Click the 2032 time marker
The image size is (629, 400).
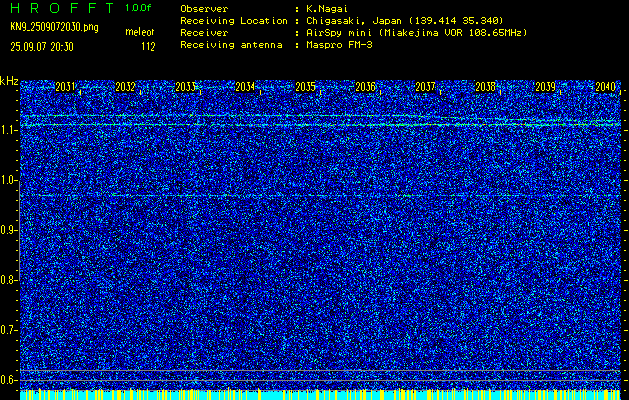pyautogui.click(x=125, y=87)
